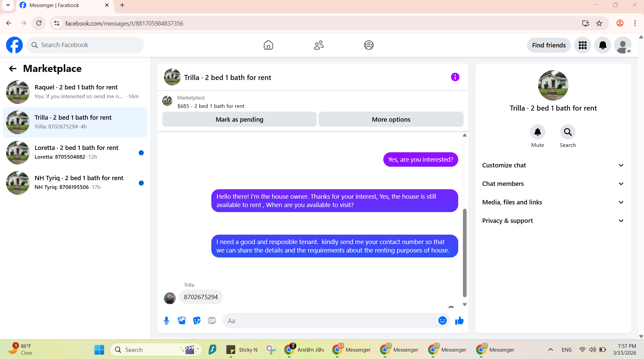
Task: Click the Windows taskbar Search box
Action: click(156, 350)
